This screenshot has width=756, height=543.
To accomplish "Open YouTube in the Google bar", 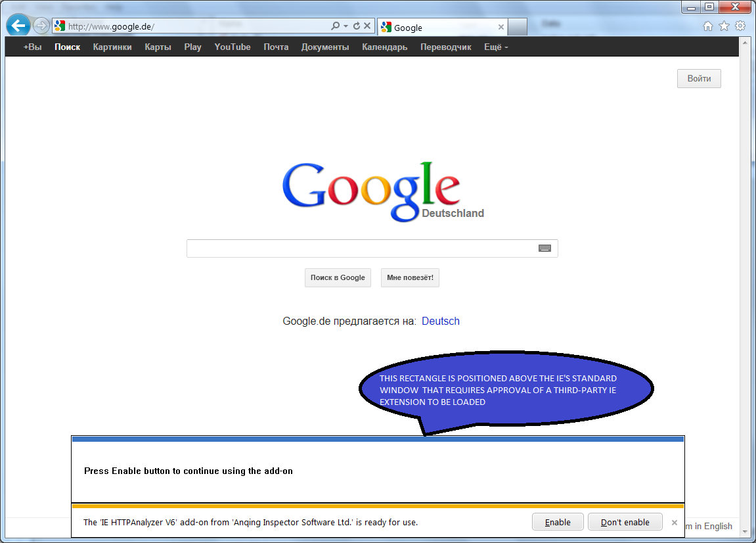I will tap(233, 47).
